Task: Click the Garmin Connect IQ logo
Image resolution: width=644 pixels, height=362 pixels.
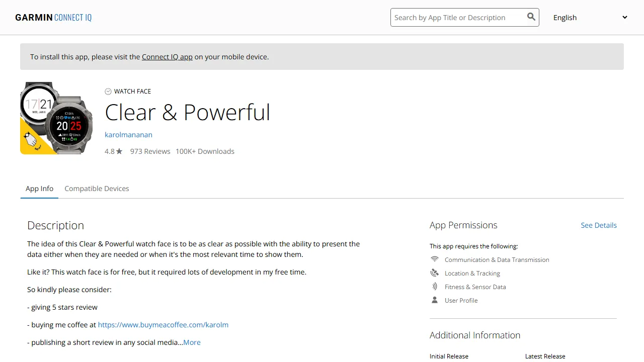Action: click(x=53, y=18)
